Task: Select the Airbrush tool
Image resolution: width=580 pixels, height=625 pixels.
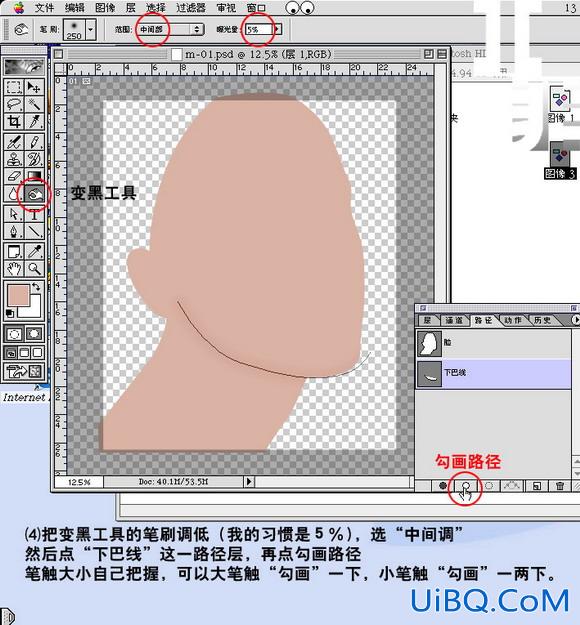Action: (14, 142)
